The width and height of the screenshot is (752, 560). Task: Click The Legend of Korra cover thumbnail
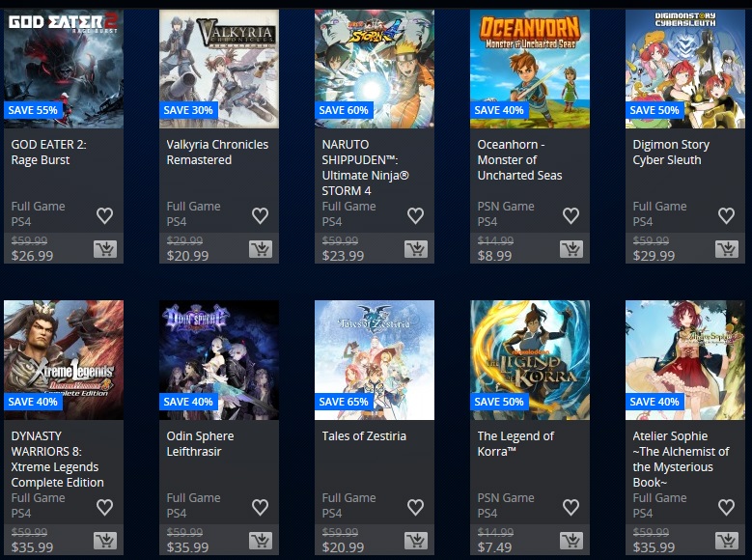[529, 360]
